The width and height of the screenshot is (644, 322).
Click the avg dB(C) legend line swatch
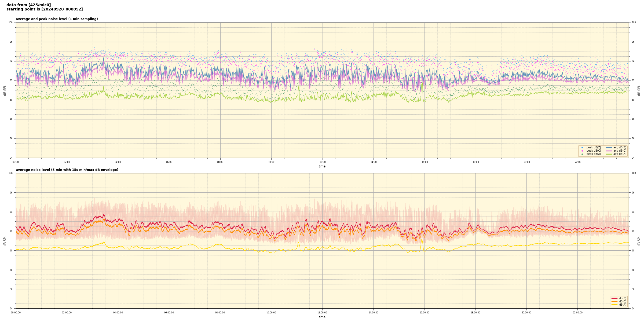pyautogui.click(x=609, y=151)
